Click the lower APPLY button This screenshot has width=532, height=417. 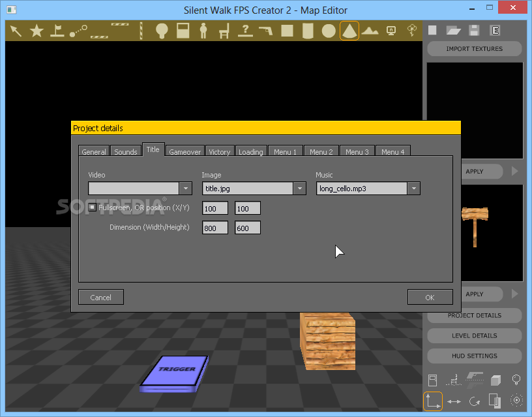(482, 294)
